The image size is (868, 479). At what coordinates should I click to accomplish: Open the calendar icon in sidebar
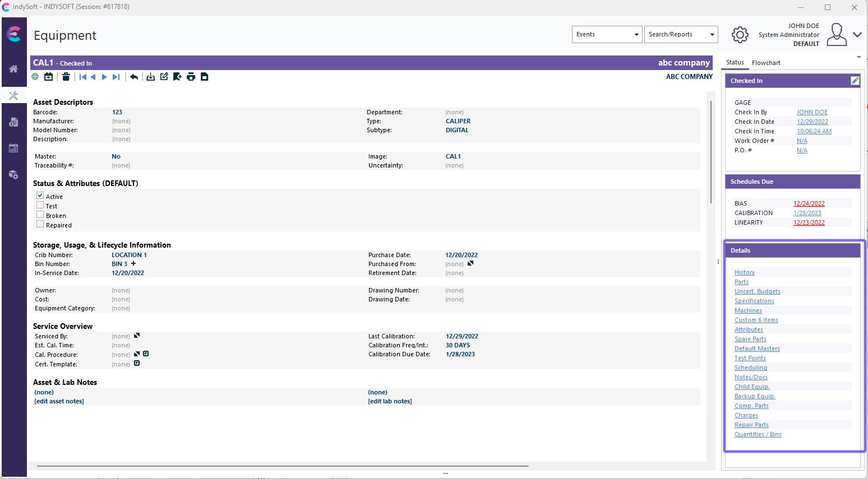[13, 148]
